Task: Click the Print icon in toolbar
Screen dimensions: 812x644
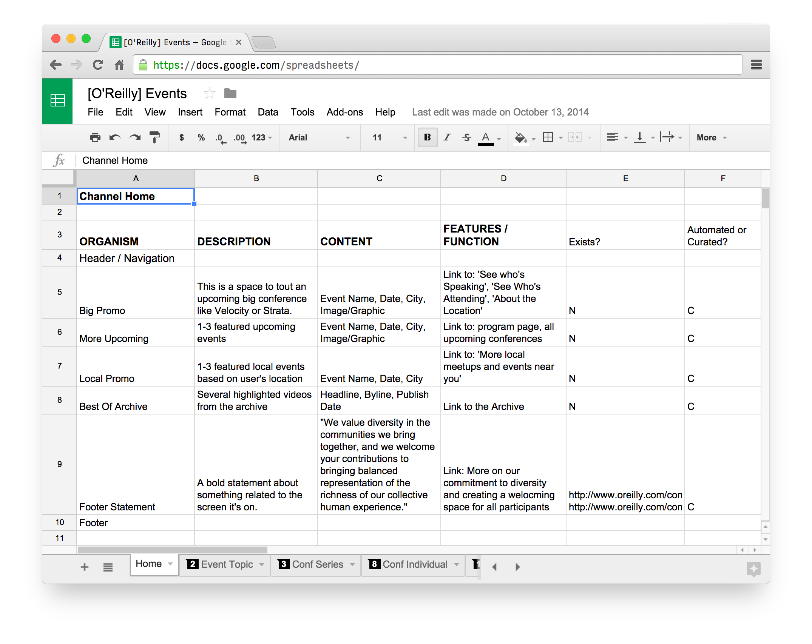Action: tap(95, 137)
